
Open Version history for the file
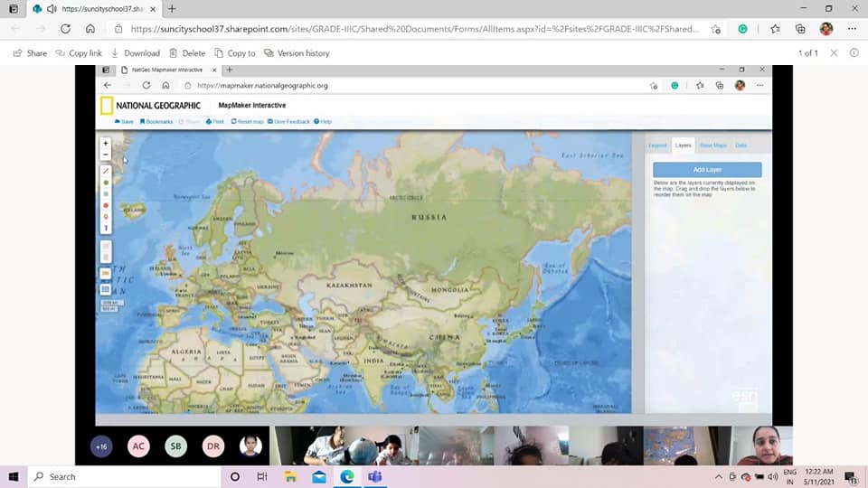[x=297, y=53]
